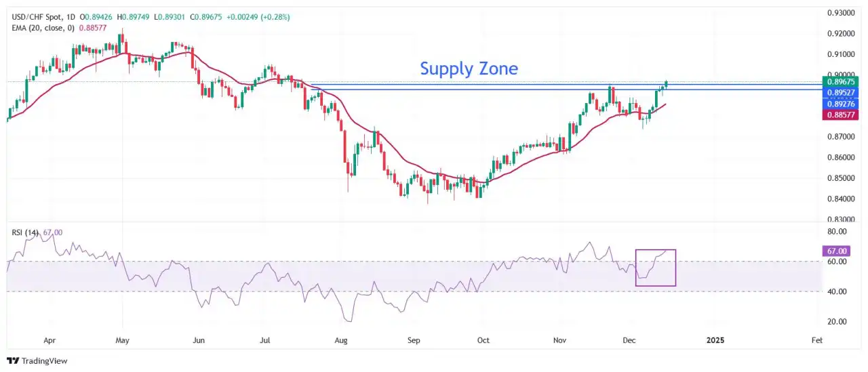868x372 pixels.
Task: Click the 0.84000 level on the price scale
Action: 840,199
